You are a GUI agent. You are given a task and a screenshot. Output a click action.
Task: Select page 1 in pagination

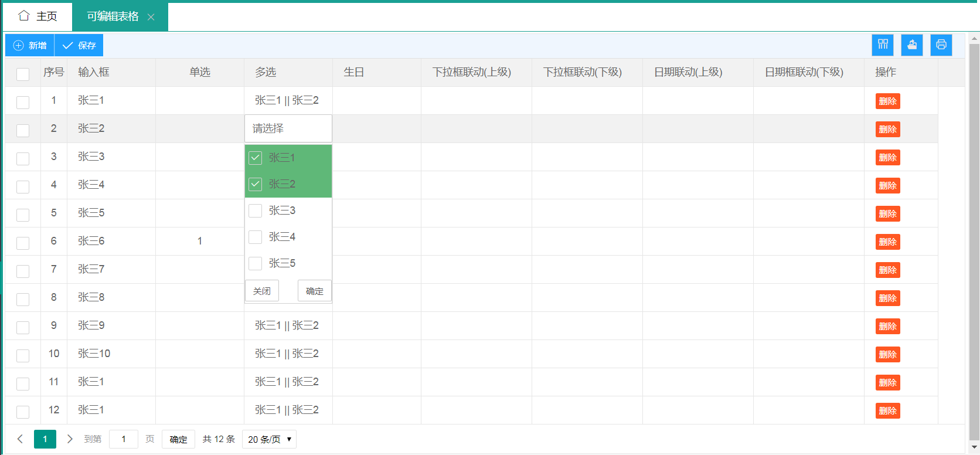[x=45, y=439]
